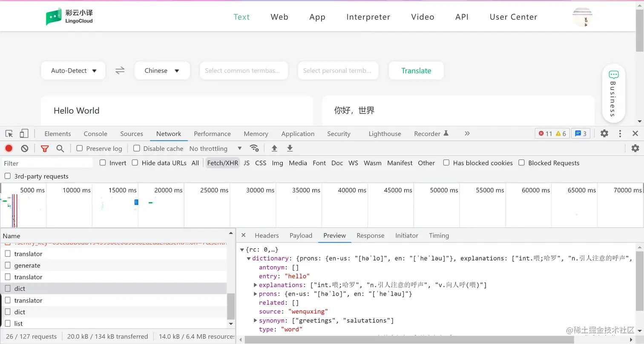Viewport: 644px width, 344px height.
Task: Open network search magnifier
Action: pos(60,148)
